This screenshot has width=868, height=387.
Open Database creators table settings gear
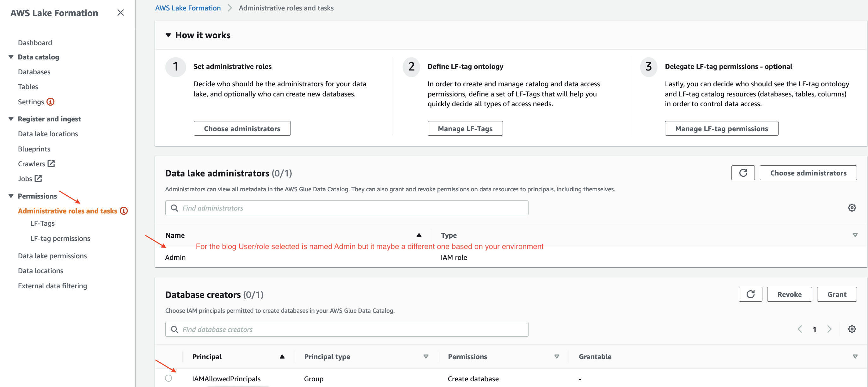[852, 329]
